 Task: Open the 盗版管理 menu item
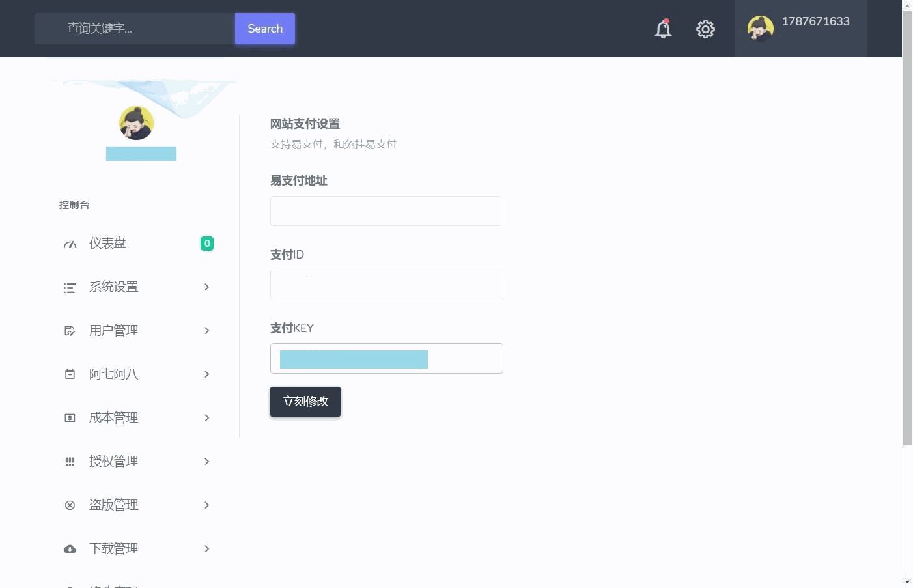(x=114, y=505)
